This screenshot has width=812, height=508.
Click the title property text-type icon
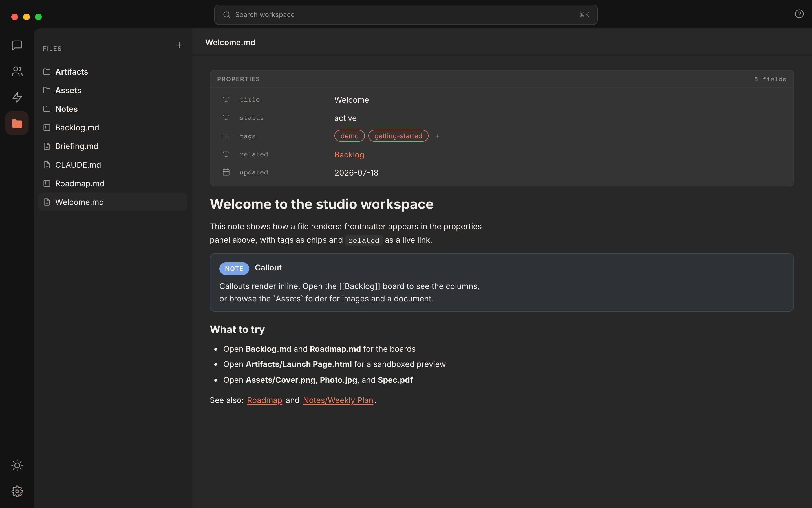tap(226, 99)
